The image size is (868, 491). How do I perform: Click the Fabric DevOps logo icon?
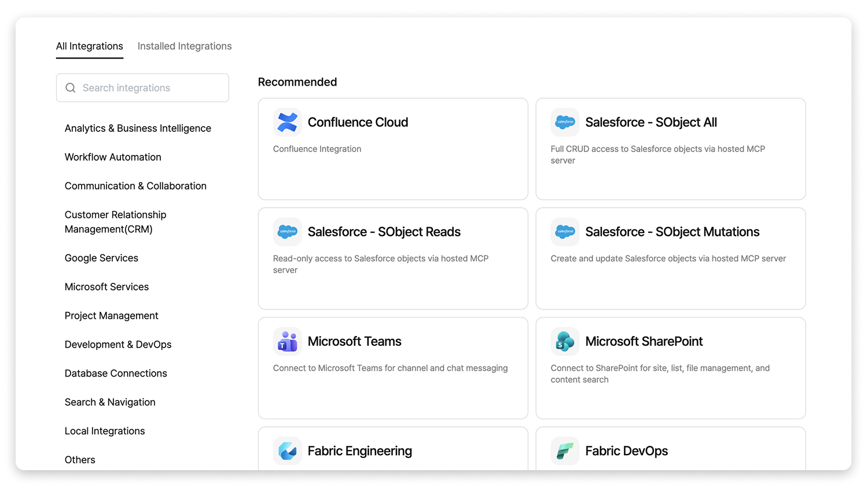click(x=565, y=451)
